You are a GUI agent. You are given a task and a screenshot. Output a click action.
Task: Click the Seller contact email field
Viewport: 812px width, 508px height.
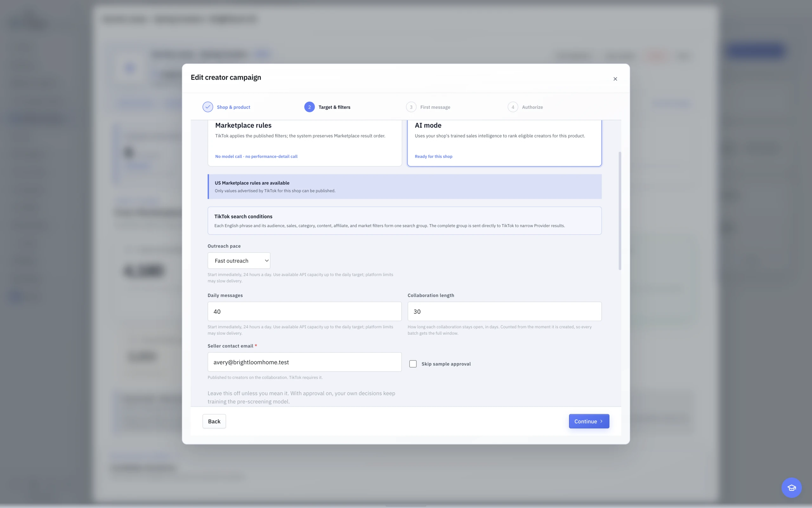point(304,362)
